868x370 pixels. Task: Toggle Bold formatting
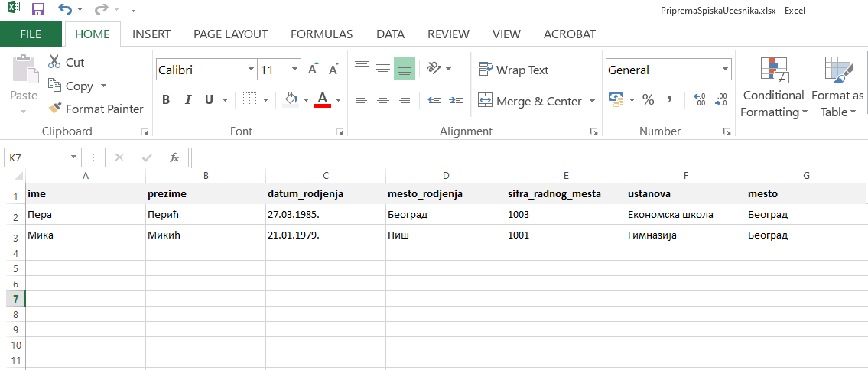[165, 100]
